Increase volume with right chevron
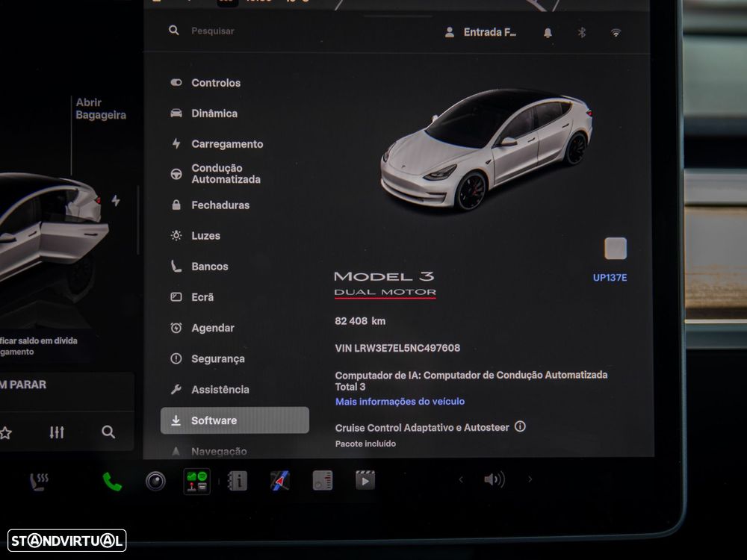747x560 pixels. coord(530,479)
